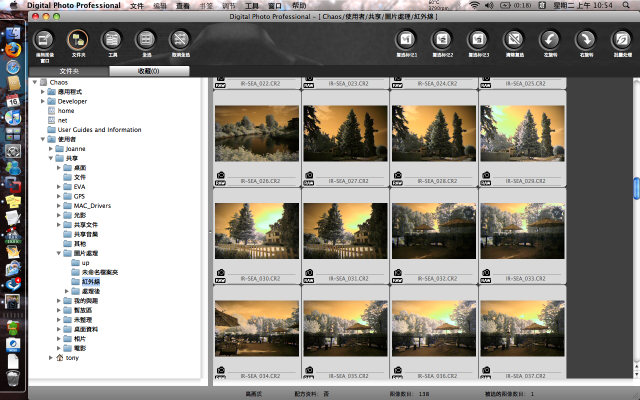Rotate image left with 左旋转 button
The height and width of the screenshot is (400, 640).
(550, 40)
